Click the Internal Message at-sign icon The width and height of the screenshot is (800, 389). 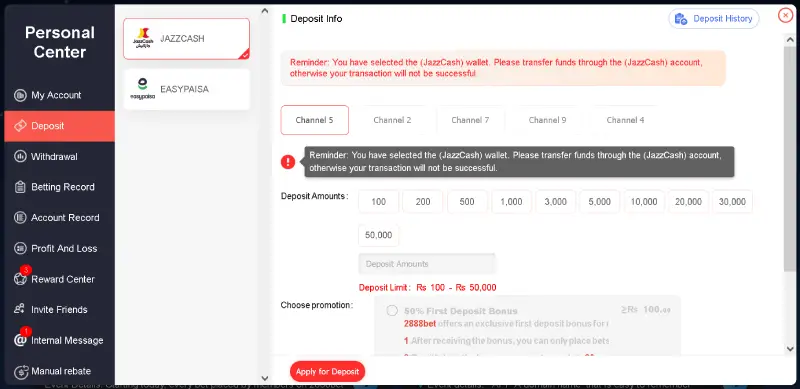[x=20, y=341]
